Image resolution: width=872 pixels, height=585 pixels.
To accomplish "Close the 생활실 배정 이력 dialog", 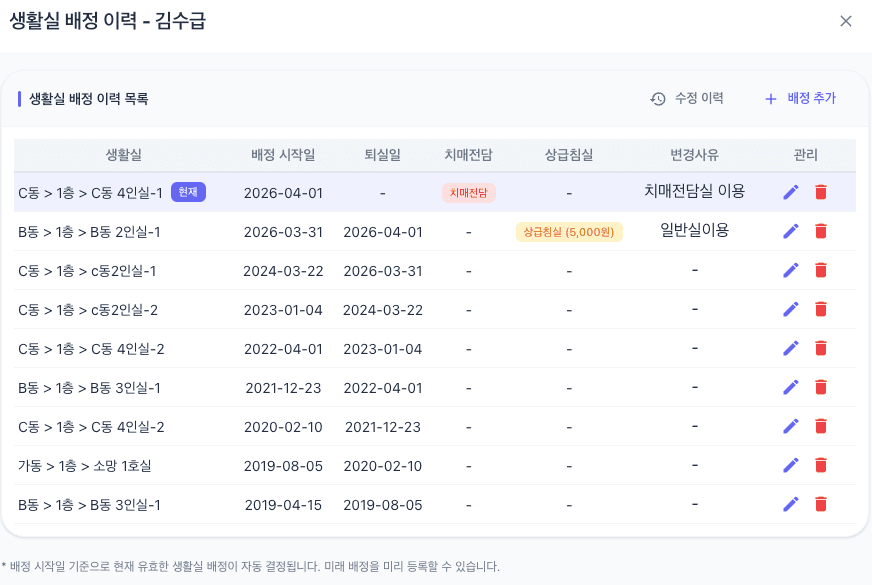I will pos(846,21).
